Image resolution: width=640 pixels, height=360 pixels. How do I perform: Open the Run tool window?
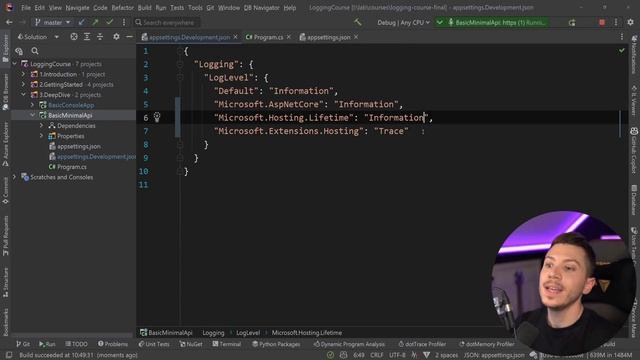(47, 344)
